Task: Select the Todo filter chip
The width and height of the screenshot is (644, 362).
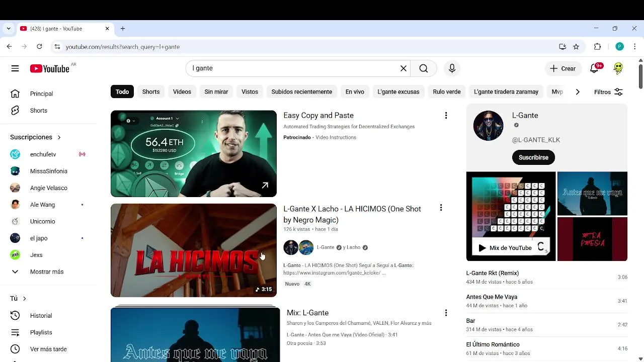Action: [122, 92]
